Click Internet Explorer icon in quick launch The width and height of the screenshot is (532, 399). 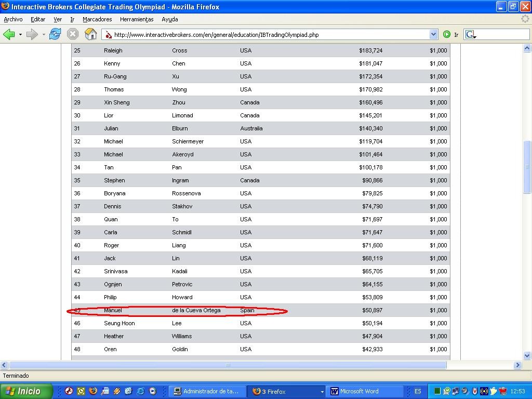[140, 391]
